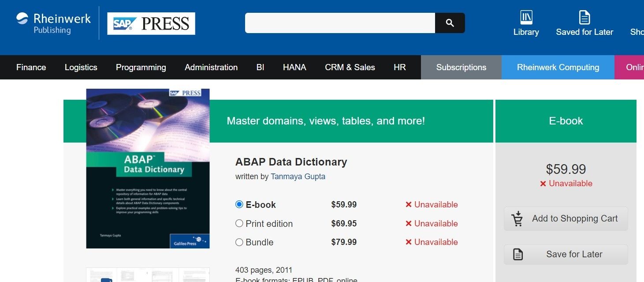The width and height of the screenshot is (644, 282).
Task: Open author Tanmaya Gupta's page
Action: point(298,177)
